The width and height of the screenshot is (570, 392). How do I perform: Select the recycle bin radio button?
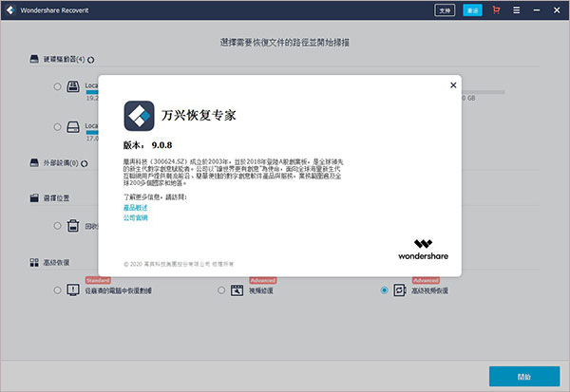pyautogui.click(x=57, y=226)
